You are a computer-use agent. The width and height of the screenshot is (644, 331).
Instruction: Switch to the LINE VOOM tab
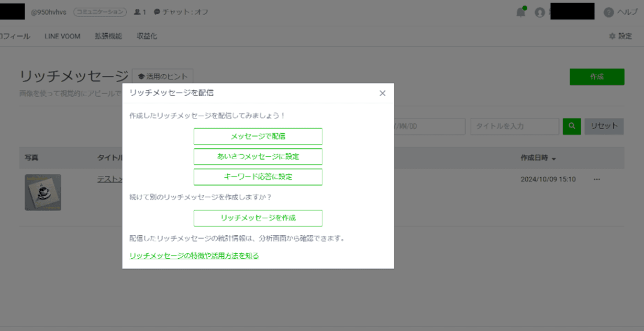point(62,36)
